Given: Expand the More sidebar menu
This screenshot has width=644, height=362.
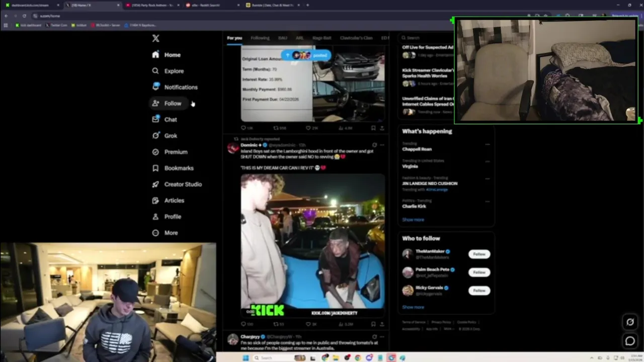Looking at the screenshot, I should (165, 233).
